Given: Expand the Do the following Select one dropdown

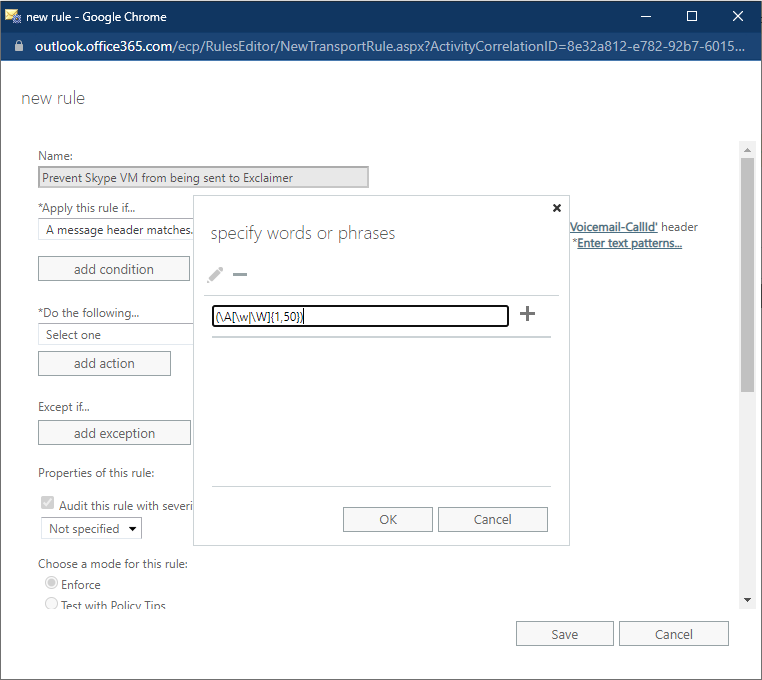Looking at the screenshot, I should [x=115, y=335].
